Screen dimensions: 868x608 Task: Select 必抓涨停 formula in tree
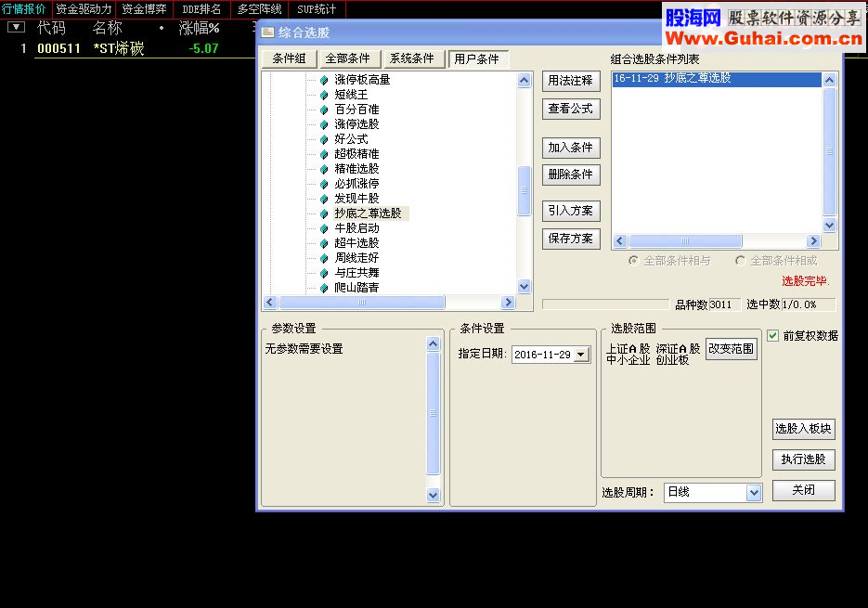[356, 184]
